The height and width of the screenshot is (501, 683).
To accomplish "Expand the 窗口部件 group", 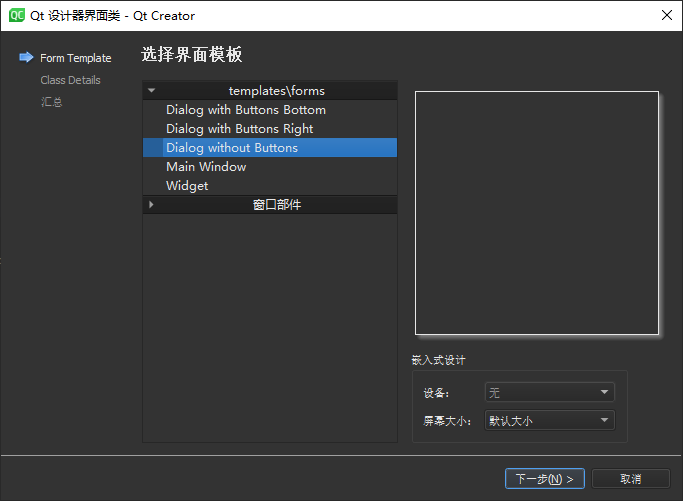I will click(x=151, y=205).
